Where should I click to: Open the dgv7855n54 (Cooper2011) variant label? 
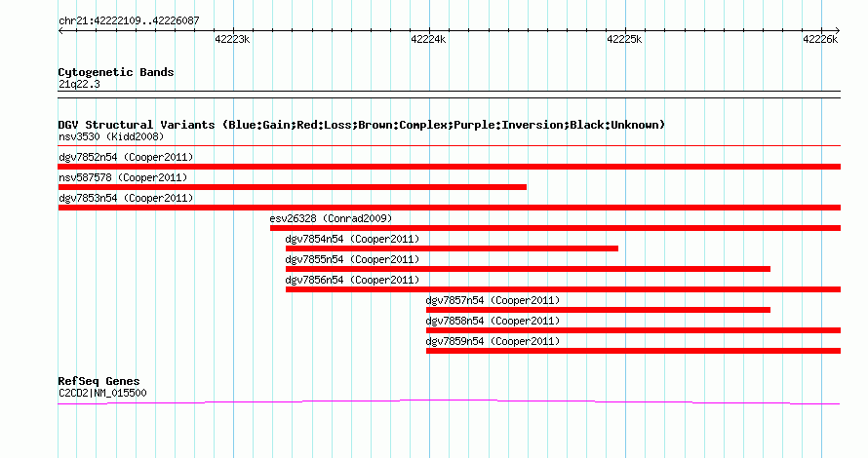coord(353,259)
